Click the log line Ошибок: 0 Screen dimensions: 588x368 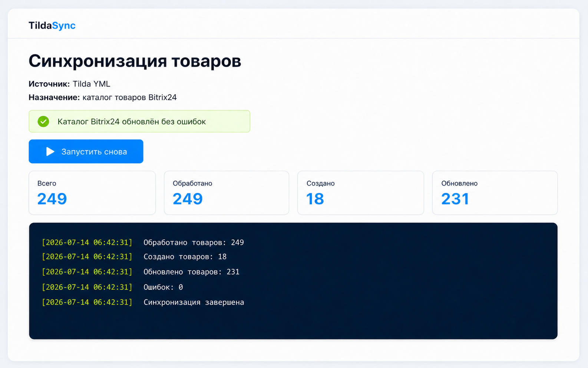(x=112, y=287)
